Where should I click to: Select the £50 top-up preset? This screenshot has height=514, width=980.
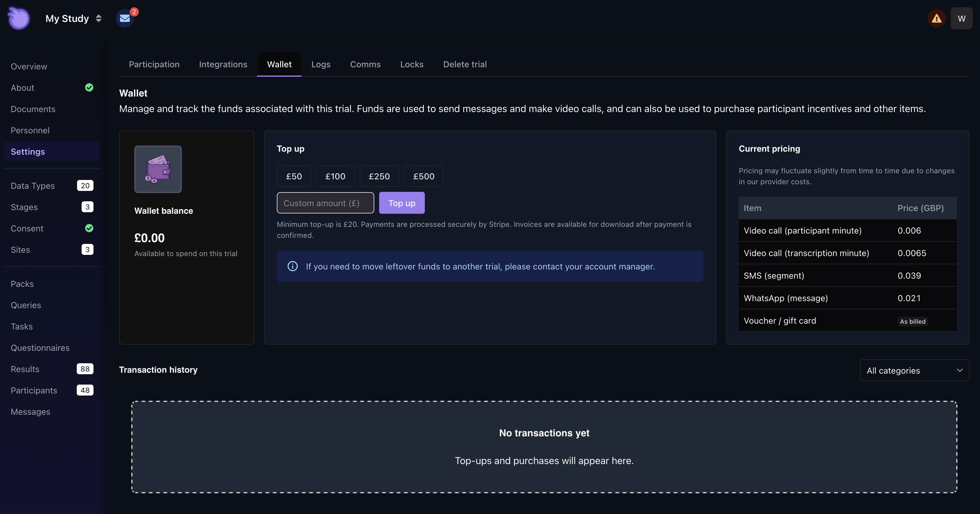294,176
